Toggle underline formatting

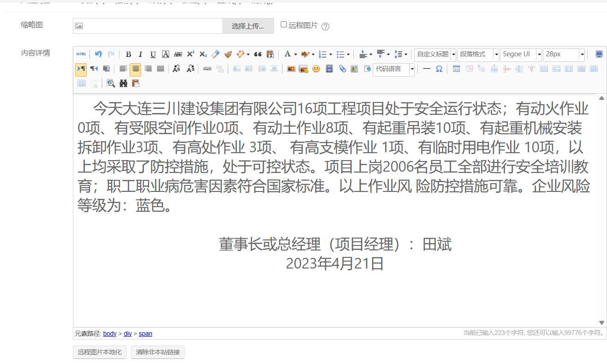pyautogui.click(x=153, y=54)
